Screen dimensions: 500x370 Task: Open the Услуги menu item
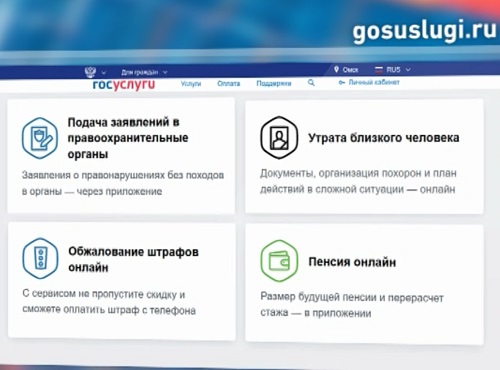point(191,83)
